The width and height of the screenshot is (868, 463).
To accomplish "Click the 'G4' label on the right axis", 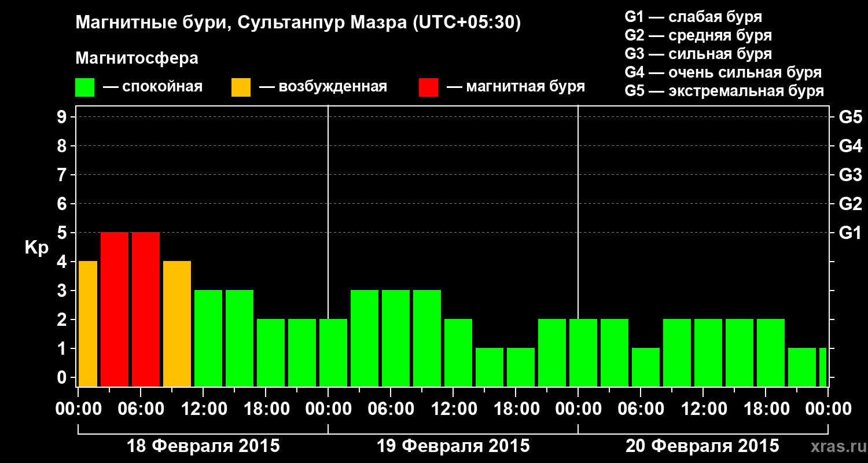I will point(850,146).
